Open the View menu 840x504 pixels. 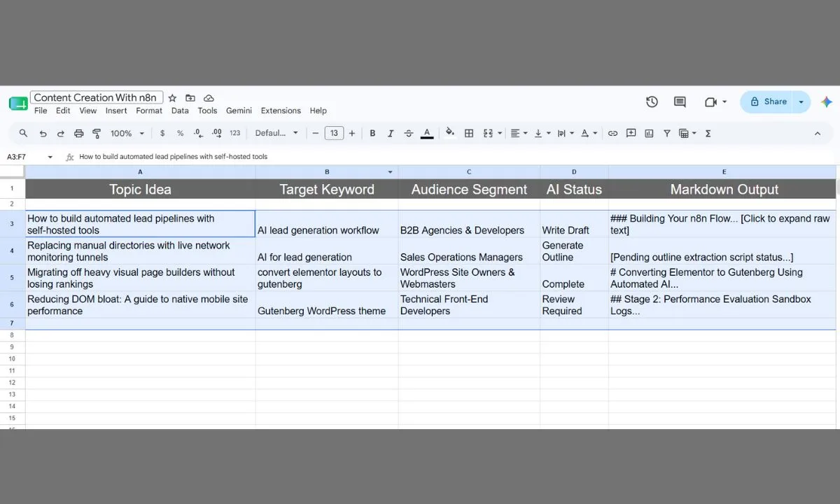point(87,111)
